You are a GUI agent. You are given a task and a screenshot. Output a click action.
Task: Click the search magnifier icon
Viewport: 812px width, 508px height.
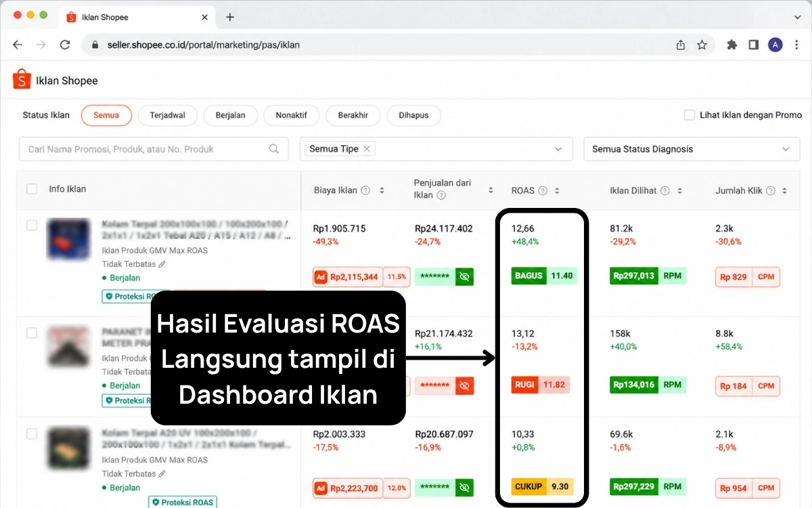(x=274, y=149)
